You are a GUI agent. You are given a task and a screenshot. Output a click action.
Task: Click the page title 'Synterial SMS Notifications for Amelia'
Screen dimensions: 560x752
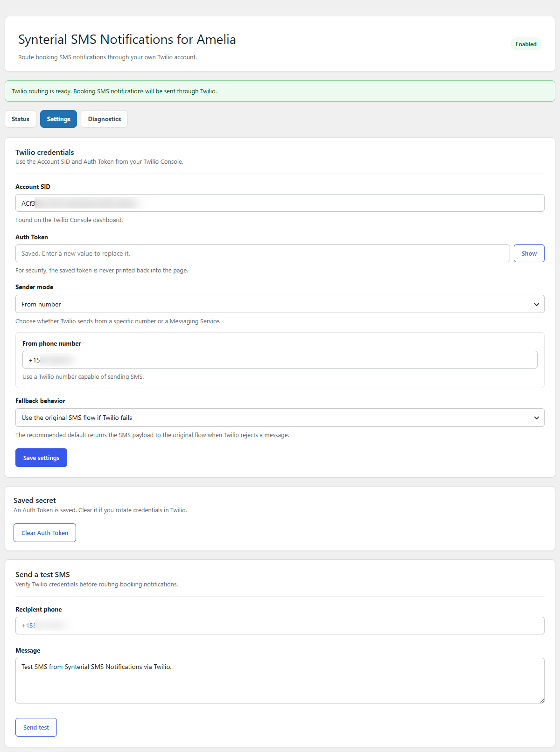pos(127,39)
